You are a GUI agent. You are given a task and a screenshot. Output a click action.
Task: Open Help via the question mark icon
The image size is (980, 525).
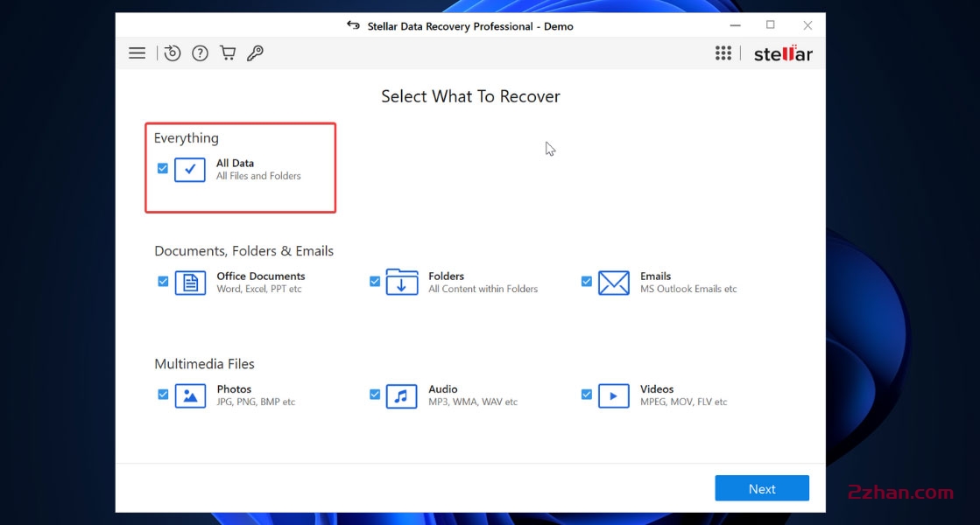(200, 52)
